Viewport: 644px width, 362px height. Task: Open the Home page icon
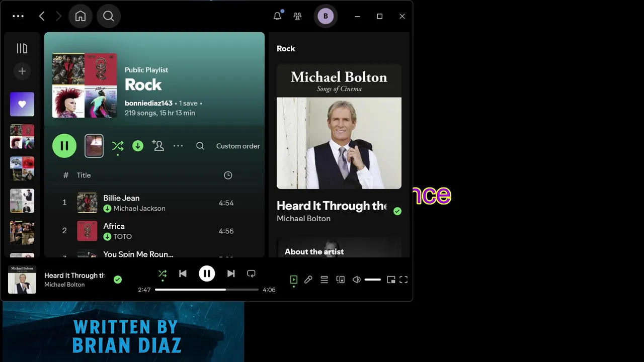coord(80,16)
